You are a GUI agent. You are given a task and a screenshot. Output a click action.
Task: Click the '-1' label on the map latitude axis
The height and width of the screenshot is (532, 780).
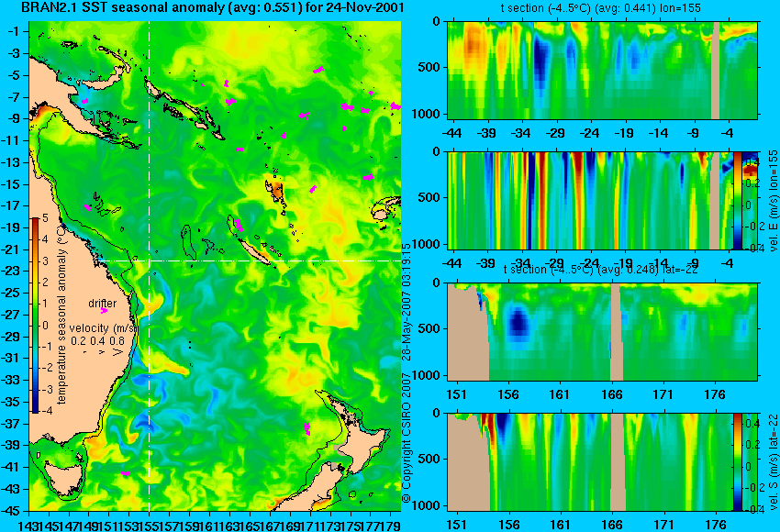[x=14, y=31]
